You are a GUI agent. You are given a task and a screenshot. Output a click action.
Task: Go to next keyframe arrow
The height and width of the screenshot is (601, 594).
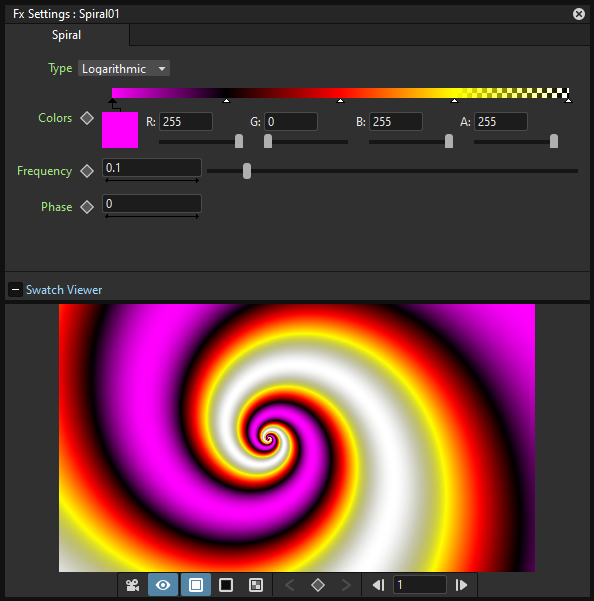click(x=346, y=585)
